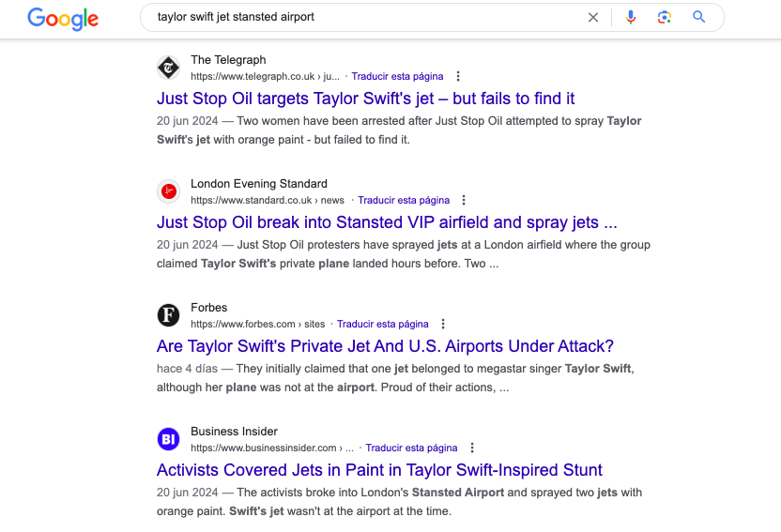Click "Traducir esta página" for Forbes result
Image resolution: width=781 pixels, height=532 pixels.
pos(382,324)
